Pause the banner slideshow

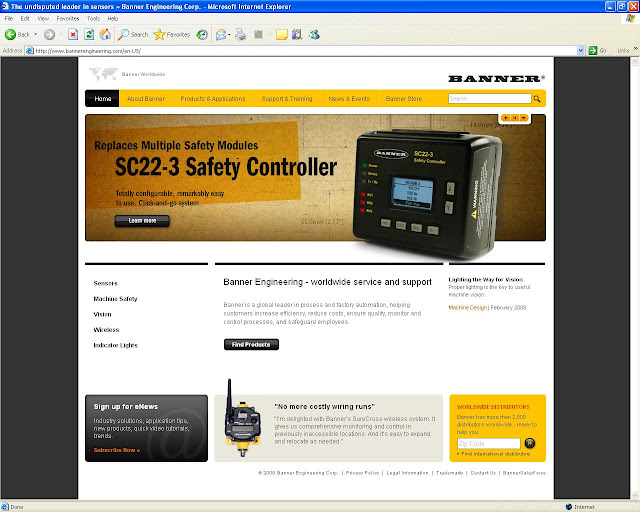point(515,118)
